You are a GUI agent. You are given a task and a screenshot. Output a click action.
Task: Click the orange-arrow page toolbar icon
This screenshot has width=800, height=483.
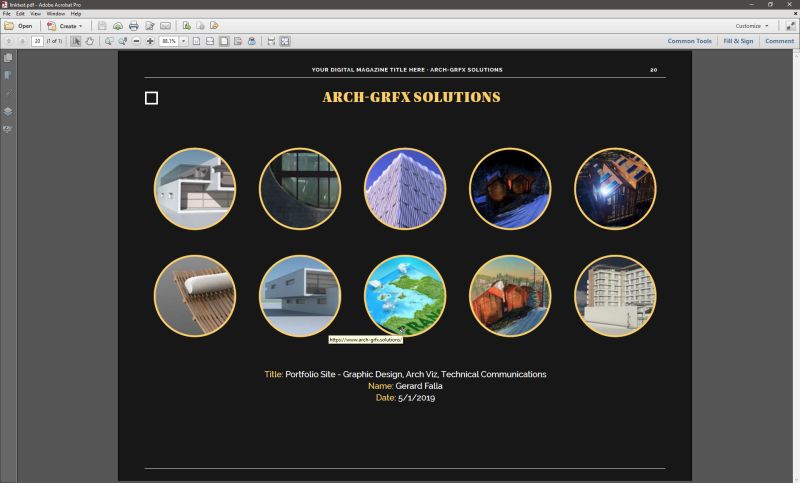214,26
